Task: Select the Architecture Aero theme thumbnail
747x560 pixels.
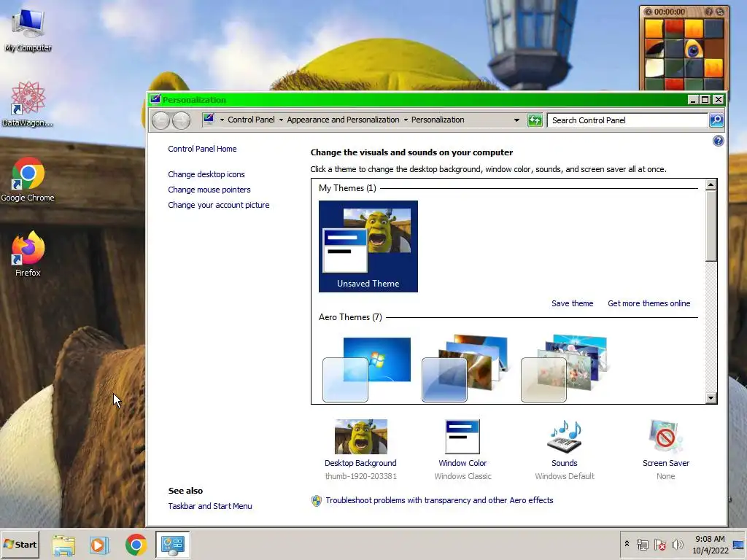Action: point(465,368)
